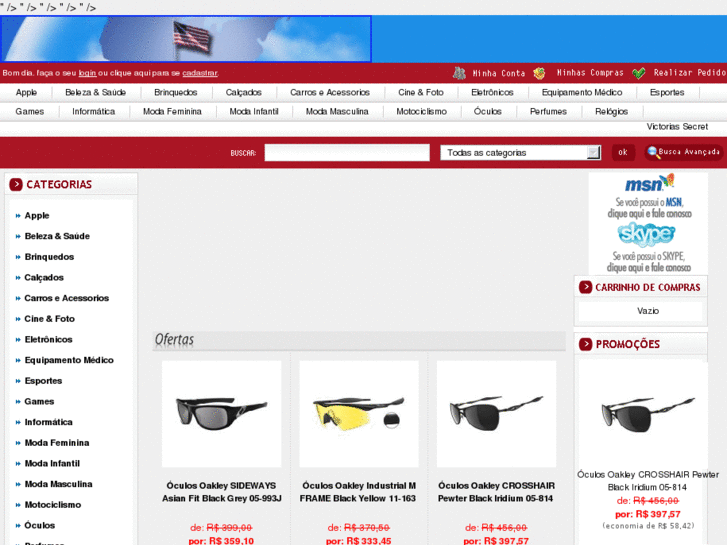Open Oakley Industrial M FRAME yellow image
This screenshot has width=727, height=545.
[x=359, y=414]
